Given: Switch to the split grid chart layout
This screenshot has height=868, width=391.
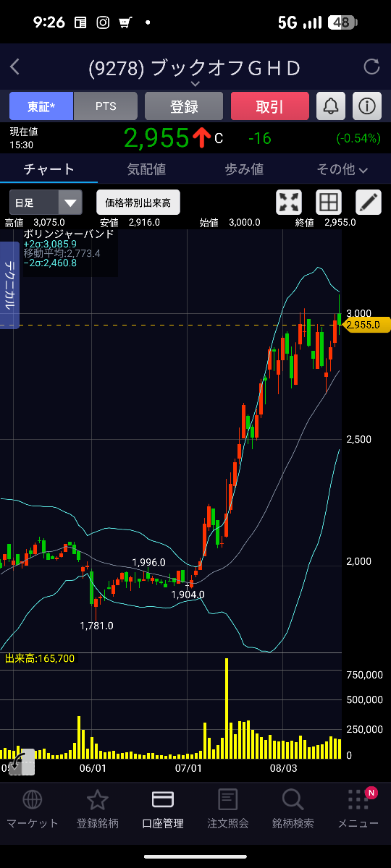Looking at the screenshot, I should tap(329, 202).
